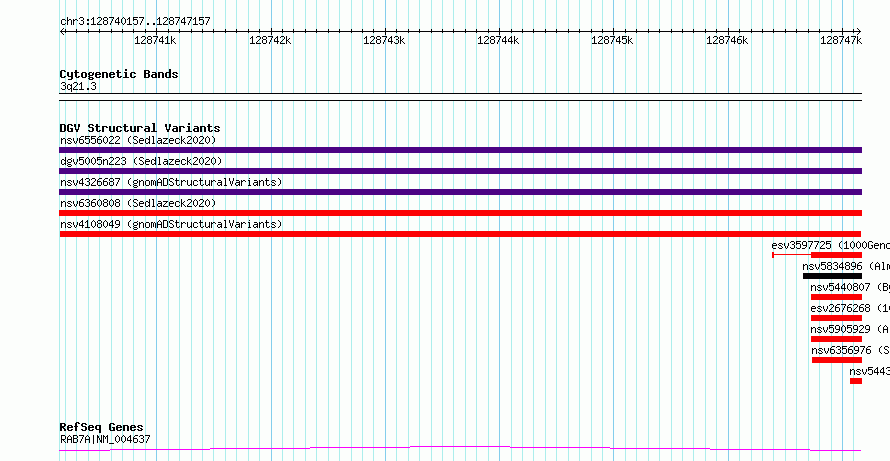This screenshot has height=461, width=890.
Task: Click the chr3:128740157..128747157 coordinate text
Action: click(x=135, y=22)
